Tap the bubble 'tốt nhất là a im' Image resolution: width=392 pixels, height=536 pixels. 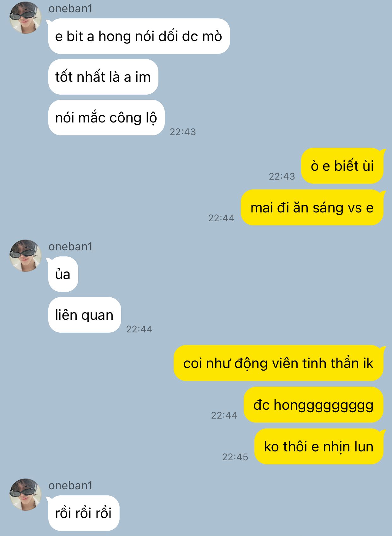click(103, 77)
